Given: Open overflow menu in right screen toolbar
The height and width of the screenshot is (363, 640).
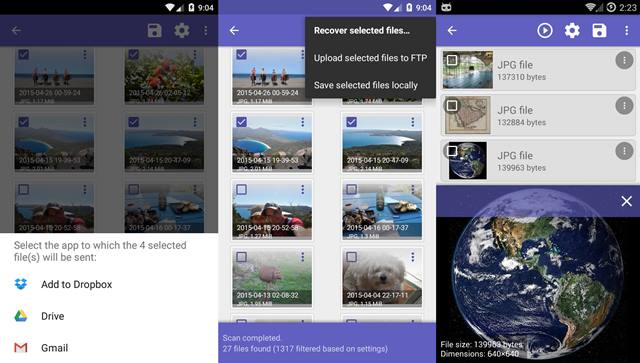Looking at the screenshot, I should point(627,31).
